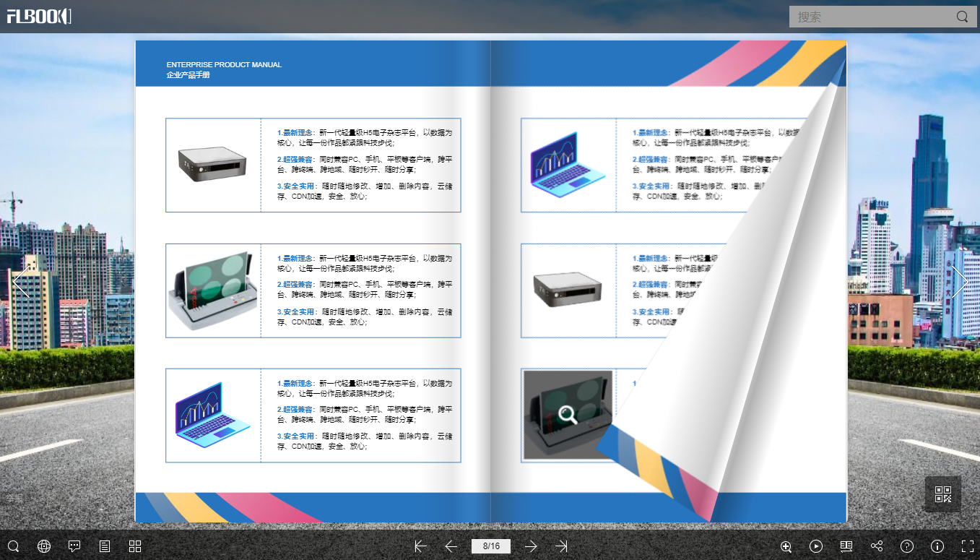Open the info icon
The image size is (980, 560).
point(937,546)
